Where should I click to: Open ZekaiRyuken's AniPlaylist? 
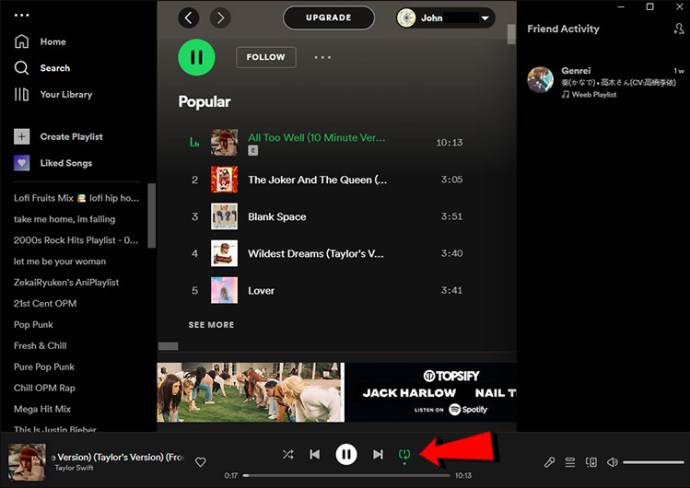66,283
